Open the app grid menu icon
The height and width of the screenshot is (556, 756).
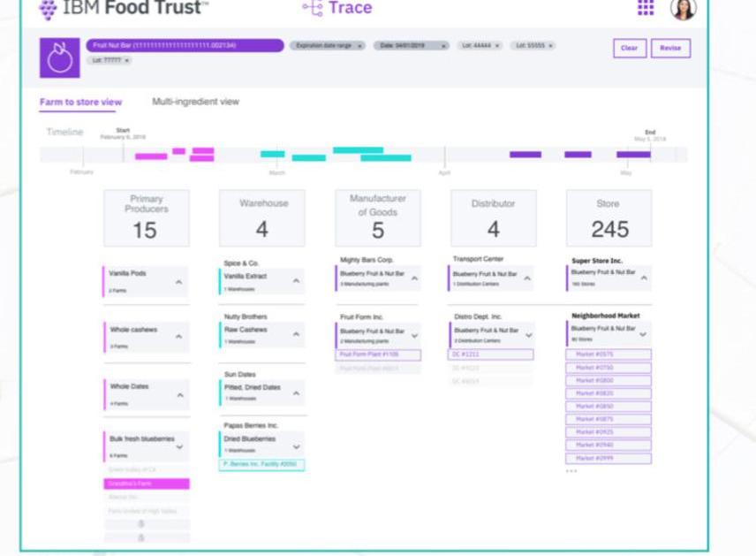point(646,8)
